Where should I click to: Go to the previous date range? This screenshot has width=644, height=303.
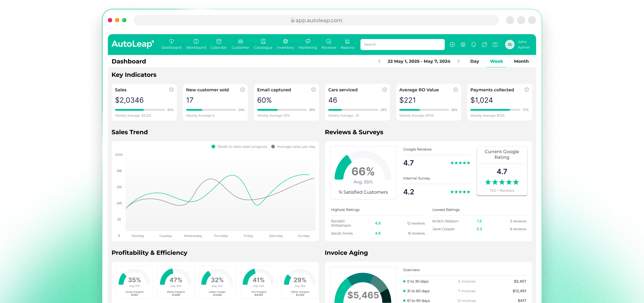tap(380, 61)
